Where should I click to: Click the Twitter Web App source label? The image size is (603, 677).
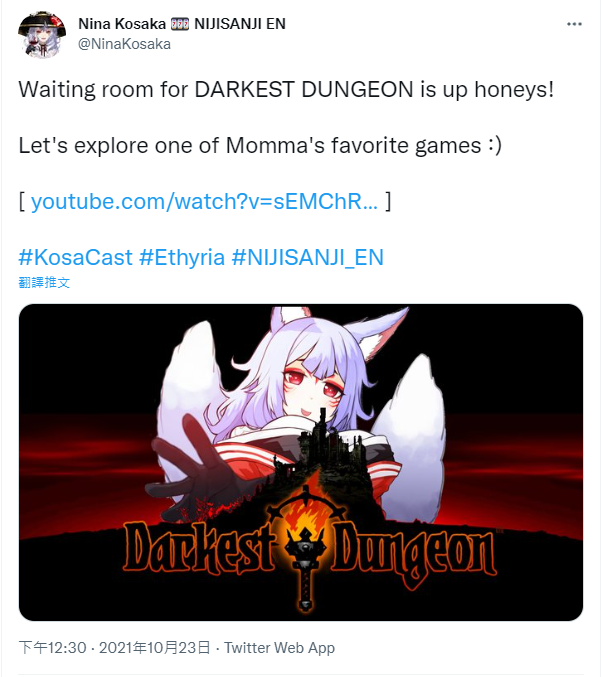[x=279, y=648]
